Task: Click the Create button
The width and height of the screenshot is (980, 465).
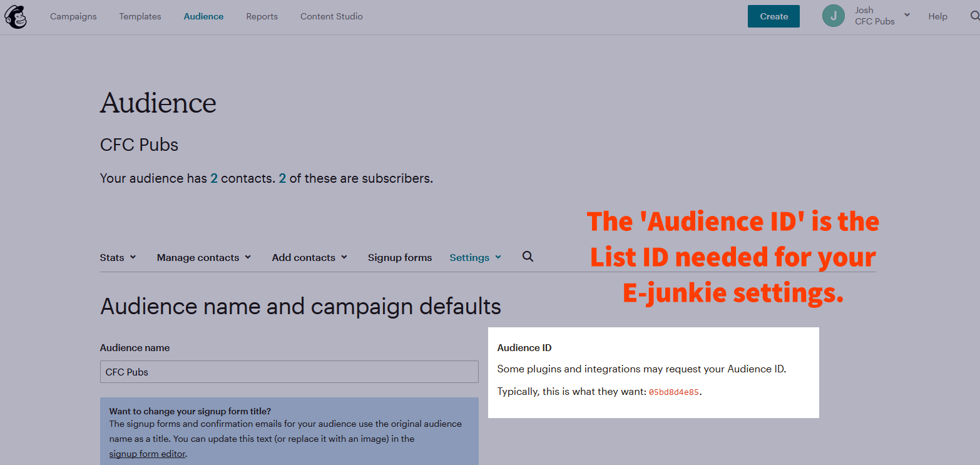Action: [773, 16]
